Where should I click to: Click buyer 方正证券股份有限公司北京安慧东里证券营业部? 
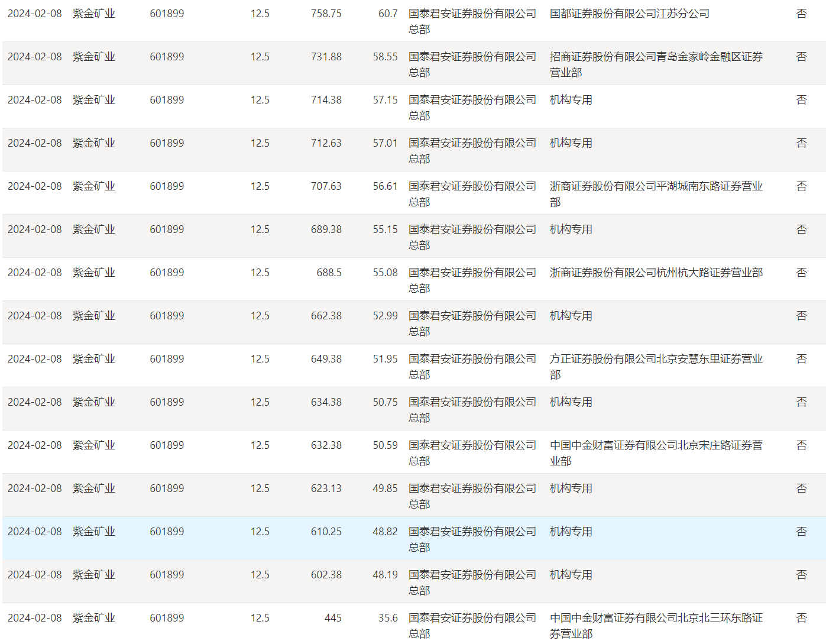pos(656,367)
